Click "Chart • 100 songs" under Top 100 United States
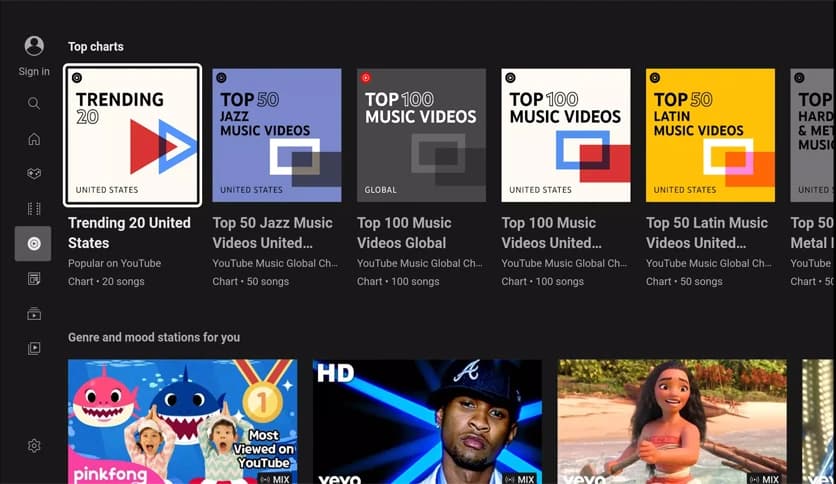 pos(543,281)
